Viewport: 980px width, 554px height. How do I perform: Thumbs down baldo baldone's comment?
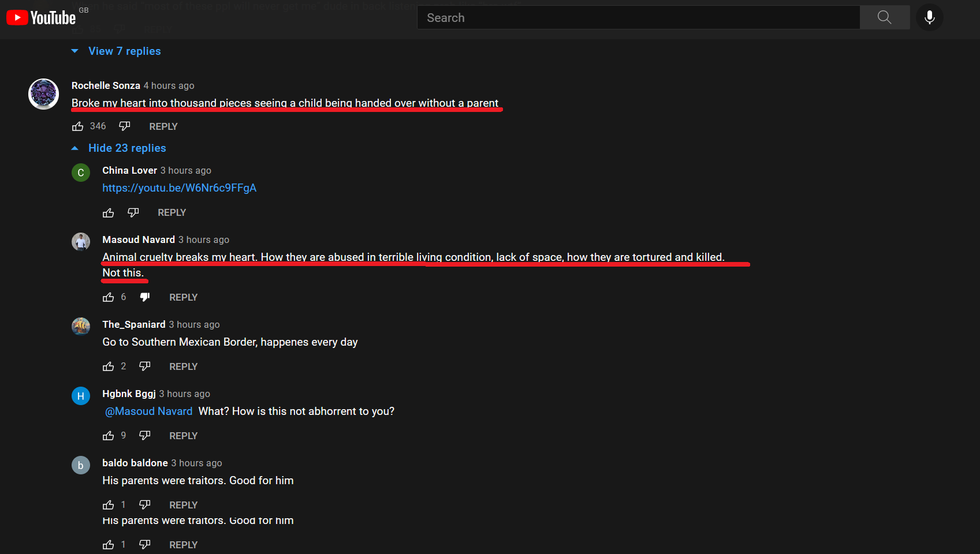(x=145, y=504)
